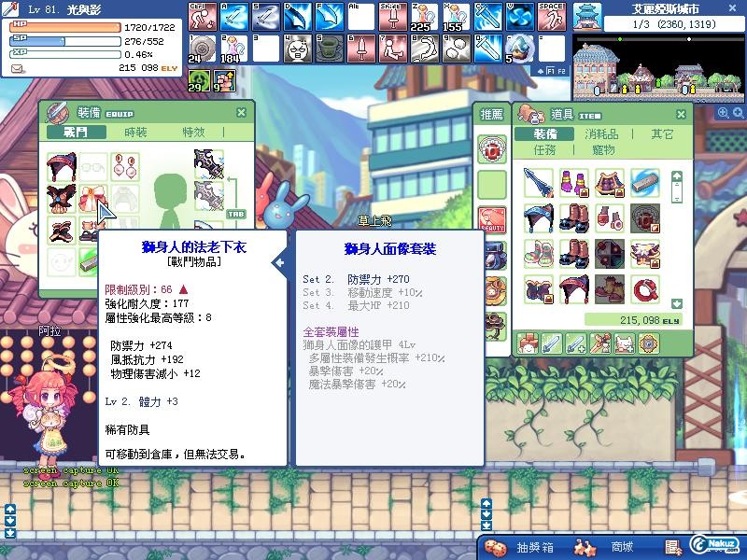Click the NPC name 草上飛
This screenshot has height=560, width=747.
[375, 220]
